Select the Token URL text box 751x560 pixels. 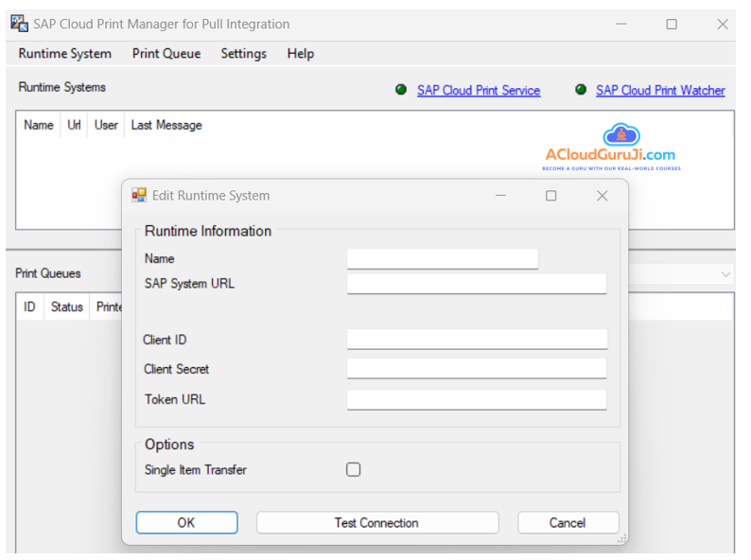477,399
